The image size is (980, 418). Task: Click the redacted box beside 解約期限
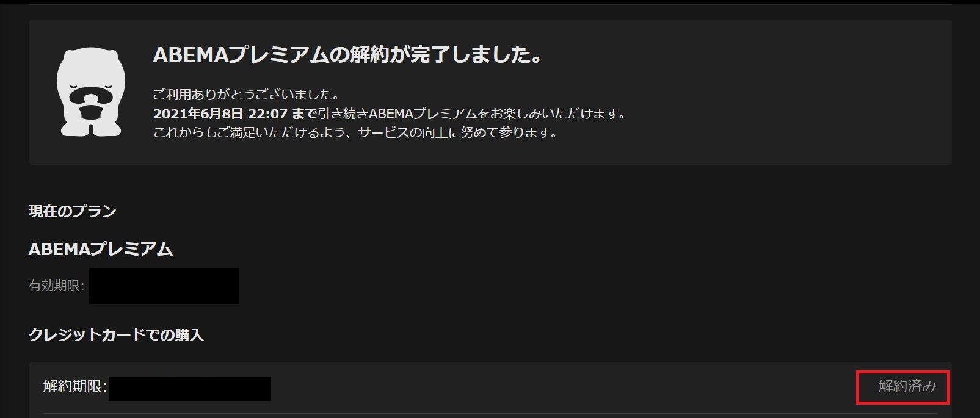(190, 389)
